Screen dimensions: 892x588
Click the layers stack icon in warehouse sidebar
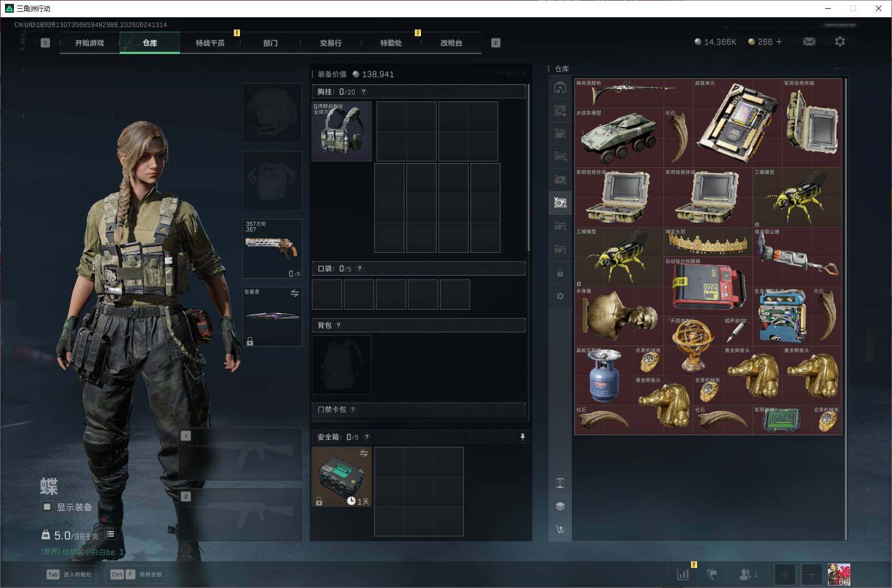point(560,506)
